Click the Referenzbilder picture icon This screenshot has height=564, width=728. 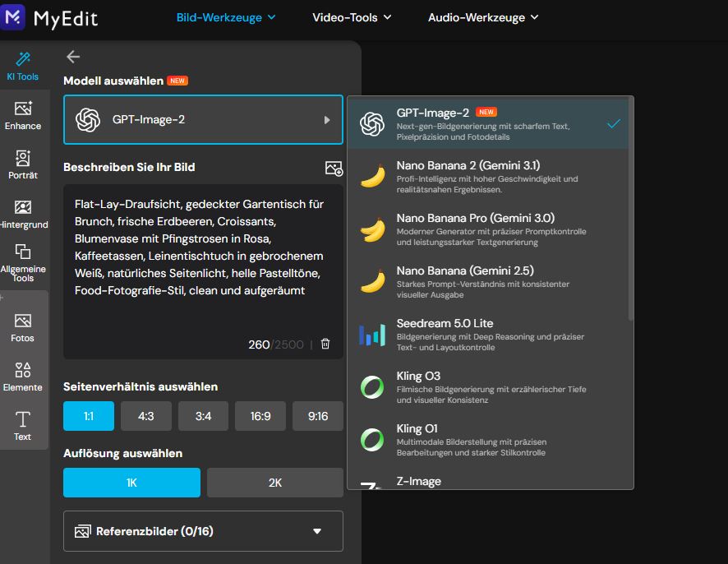[x=83, y=531]
